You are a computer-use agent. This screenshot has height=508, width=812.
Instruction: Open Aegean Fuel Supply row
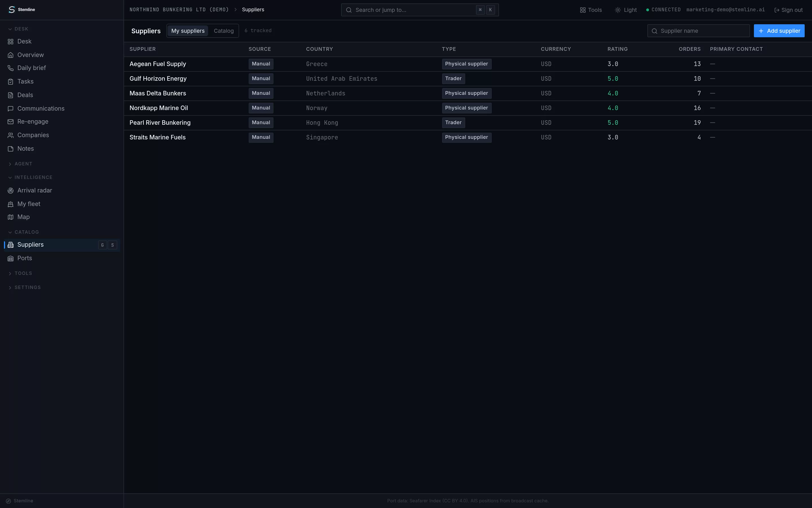click(468, 64)
